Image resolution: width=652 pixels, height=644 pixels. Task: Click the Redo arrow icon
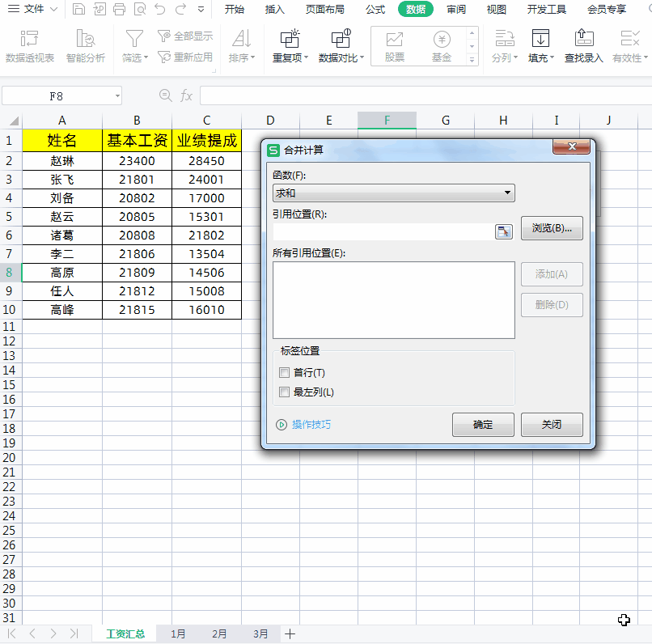click(180, 9)
